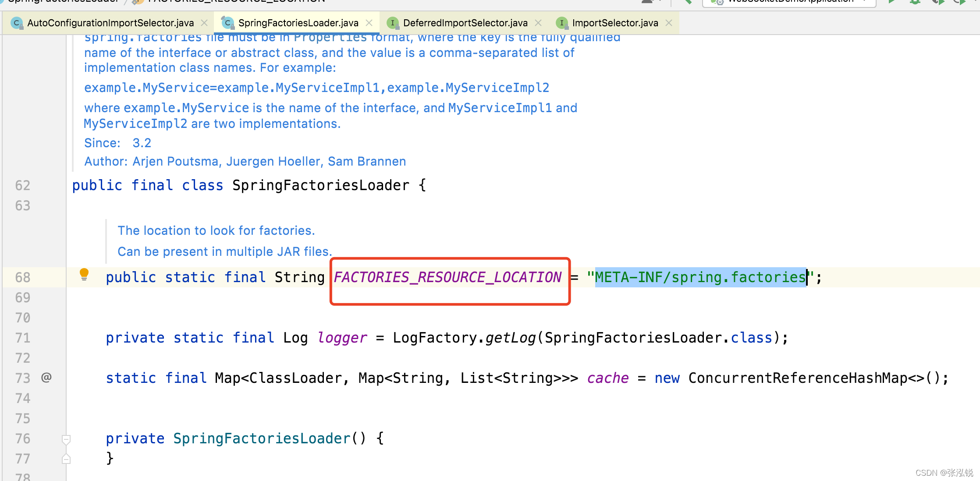
Task: Switch to the ImportSelector.java tab
Action: pyautogui.click(x=614, y=23)
